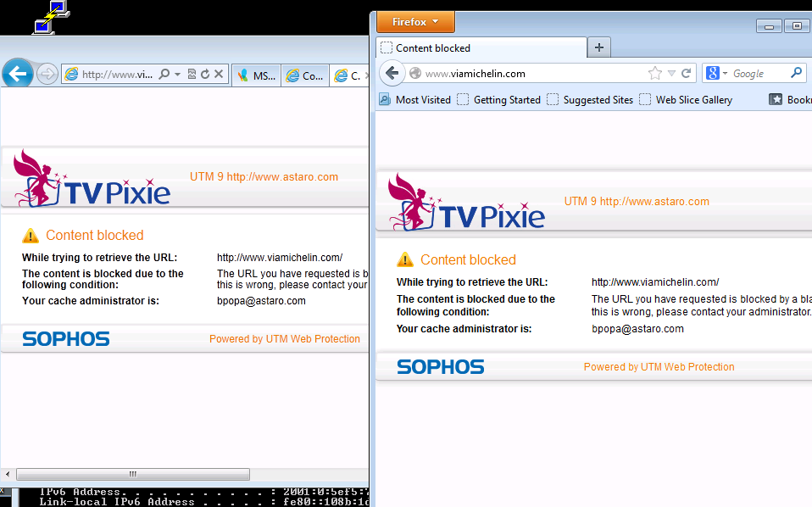Click bpopa@astaro.com in Internet Explorer page
The height and width of the screenshot is (507, 812).
pos(261,301)
